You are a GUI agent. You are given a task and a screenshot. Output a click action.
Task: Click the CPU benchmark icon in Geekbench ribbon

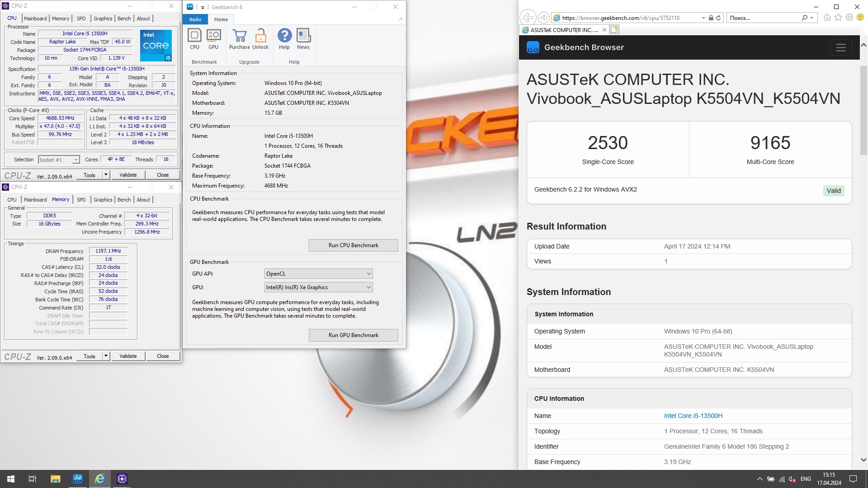coord(194,39)
